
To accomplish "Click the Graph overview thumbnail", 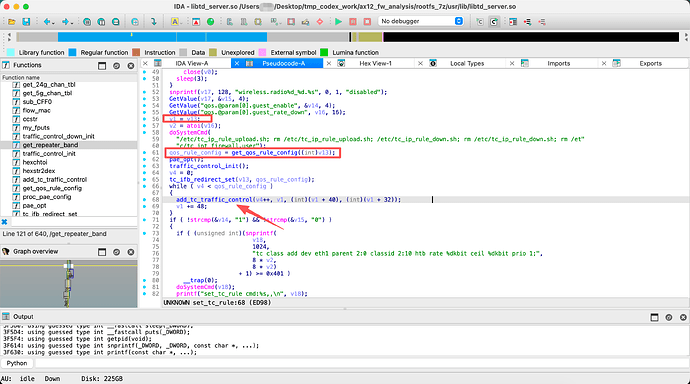I will tap(69, 284).
